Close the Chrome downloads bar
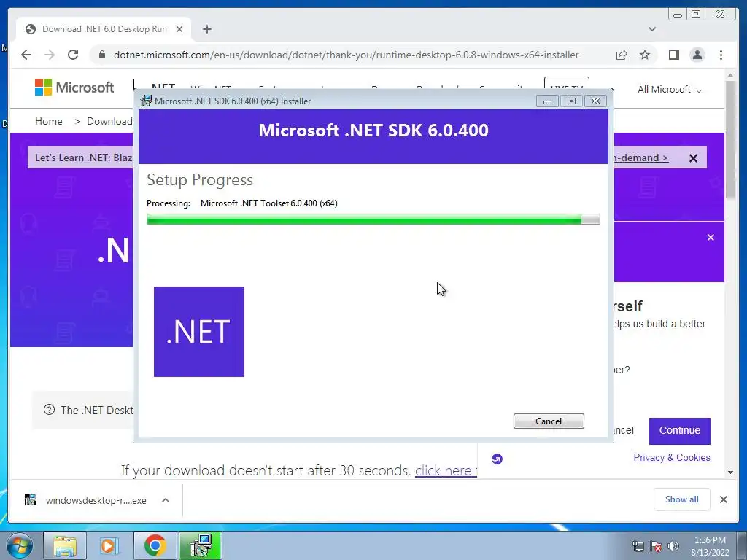Viewport: 747px width, 560px height. (x=723, y=499)
